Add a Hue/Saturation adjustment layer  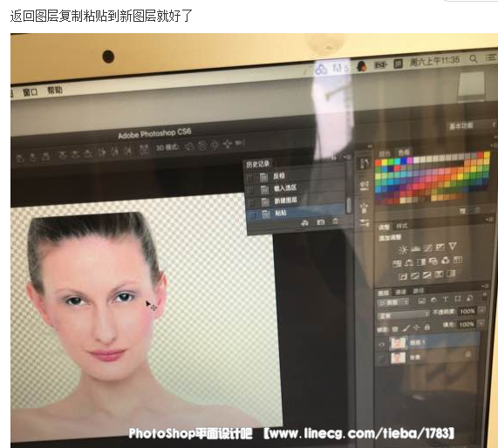pos(397,263)
